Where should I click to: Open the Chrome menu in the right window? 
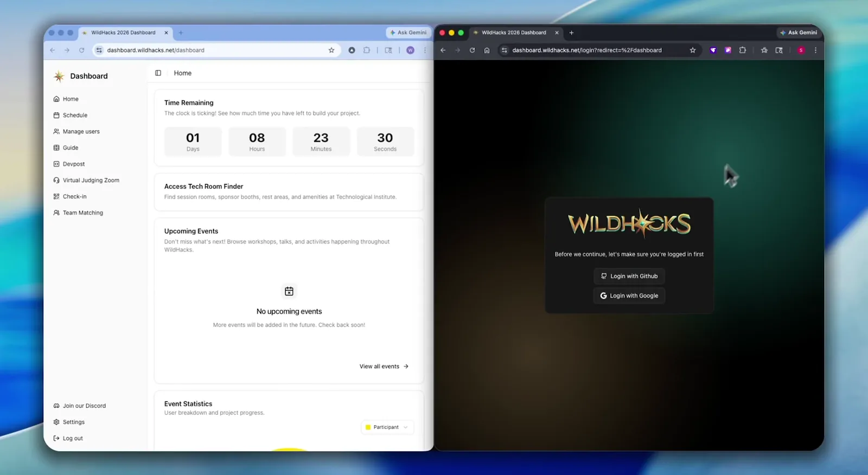[x=815, y=50]
